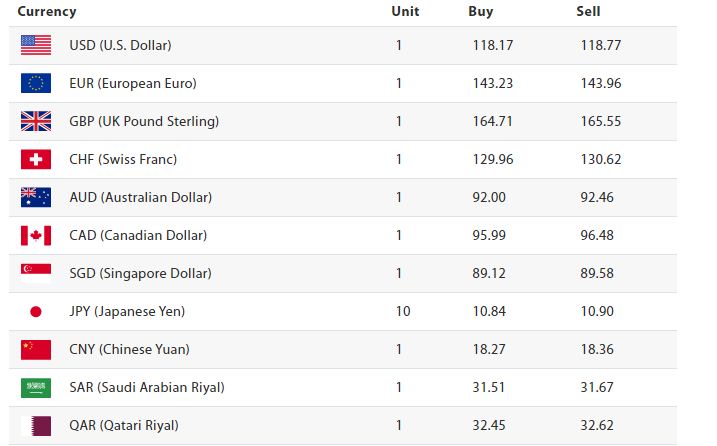Select the UK Union Jack flag
Viewport: 717px width, 446px height.
[x=36, y=121]
